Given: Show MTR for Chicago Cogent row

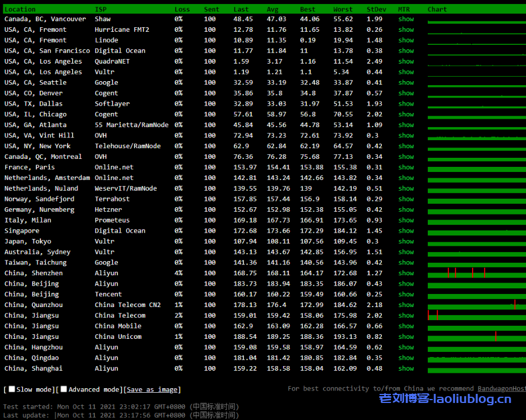Looking at the screenshot, I should pyautogui.click(x=406, y=115).
